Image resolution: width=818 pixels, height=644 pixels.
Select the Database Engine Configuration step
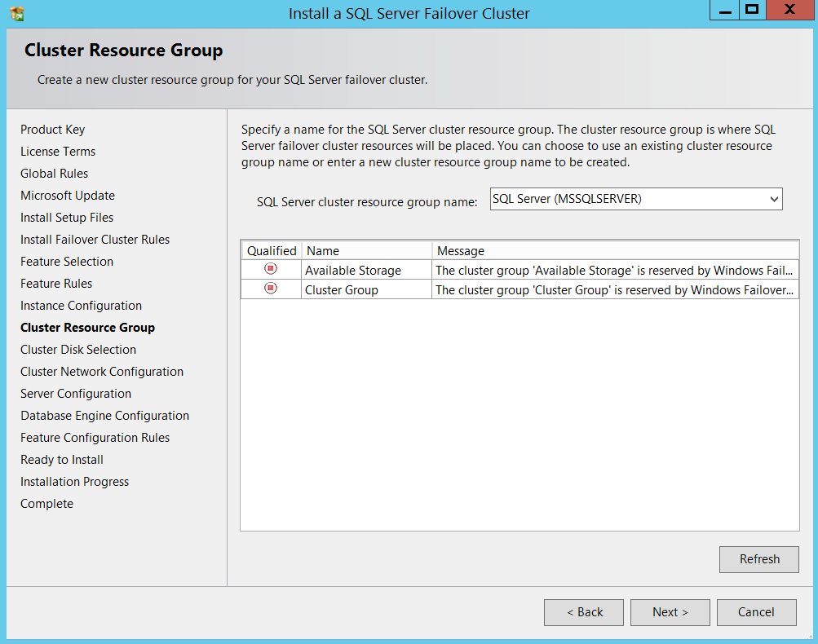(x=105, y=416)
